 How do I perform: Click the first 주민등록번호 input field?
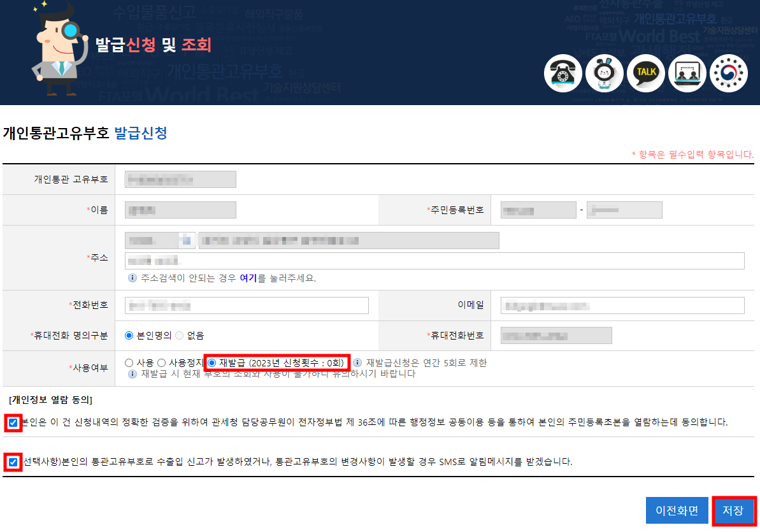pyautogui.click(x=538, y=210)
